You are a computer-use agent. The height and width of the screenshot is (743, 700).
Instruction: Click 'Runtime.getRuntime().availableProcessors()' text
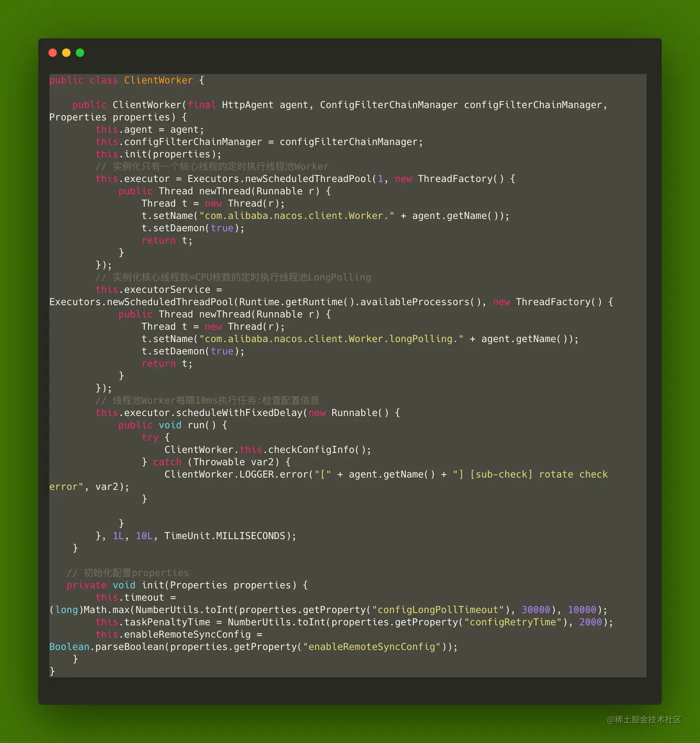[360, 302]
